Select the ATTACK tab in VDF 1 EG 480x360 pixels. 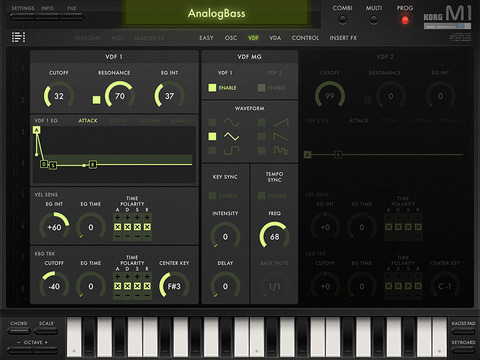(x=88, y=121)
